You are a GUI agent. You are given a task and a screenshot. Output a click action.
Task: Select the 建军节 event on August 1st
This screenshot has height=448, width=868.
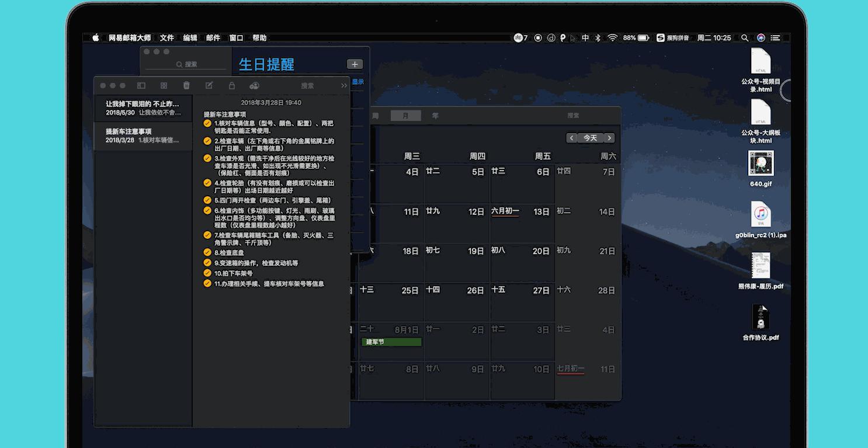tap(391, 342)
